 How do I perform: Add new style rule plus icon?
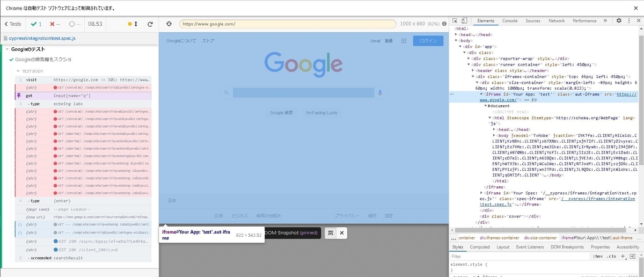point(624,257)
